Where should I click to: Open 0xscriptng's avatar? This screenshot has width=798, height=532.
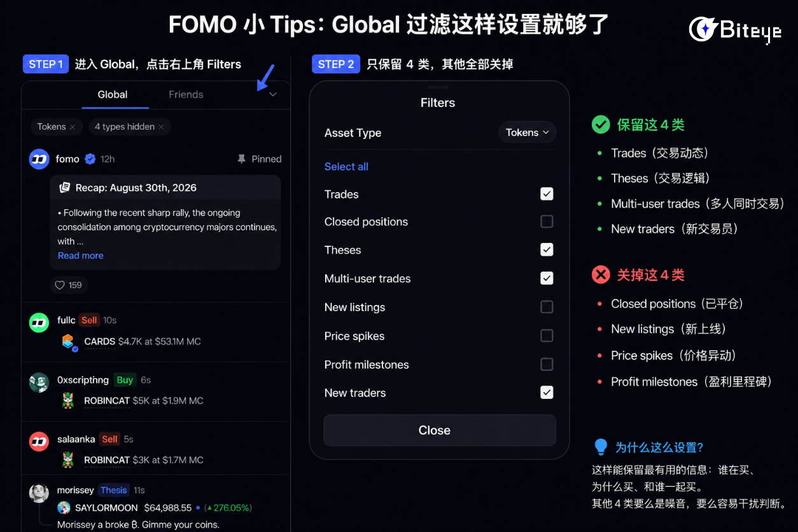[x=39, y=382]
